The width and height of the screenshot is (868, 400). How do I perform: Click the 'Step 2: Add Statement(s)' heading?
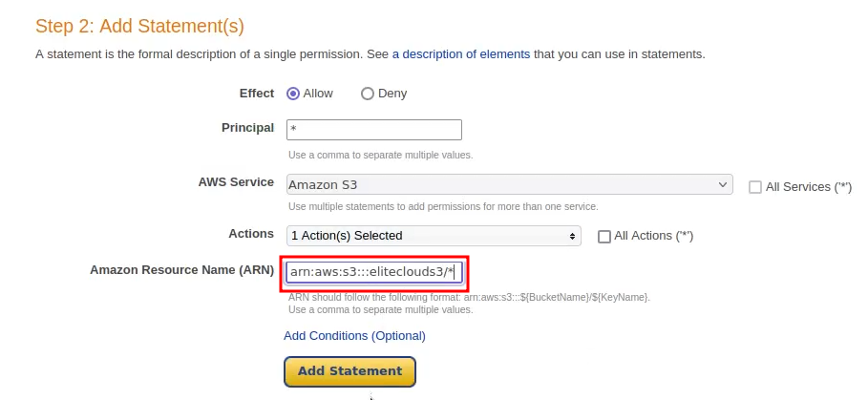click(x=140, y=27)
